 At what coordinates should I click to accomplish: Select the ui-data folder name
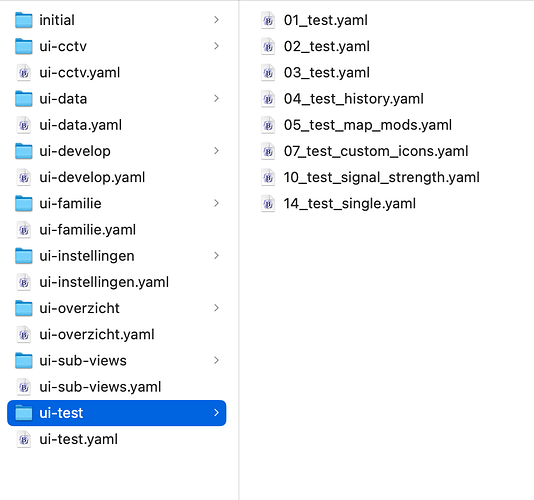(63, 99)
